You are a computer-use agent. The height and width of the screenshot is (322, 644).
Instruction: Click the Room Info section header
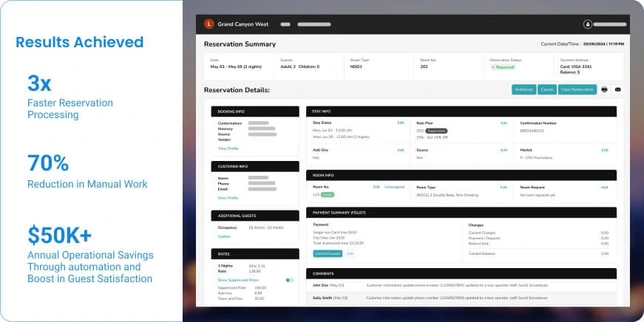coord(461,175)
